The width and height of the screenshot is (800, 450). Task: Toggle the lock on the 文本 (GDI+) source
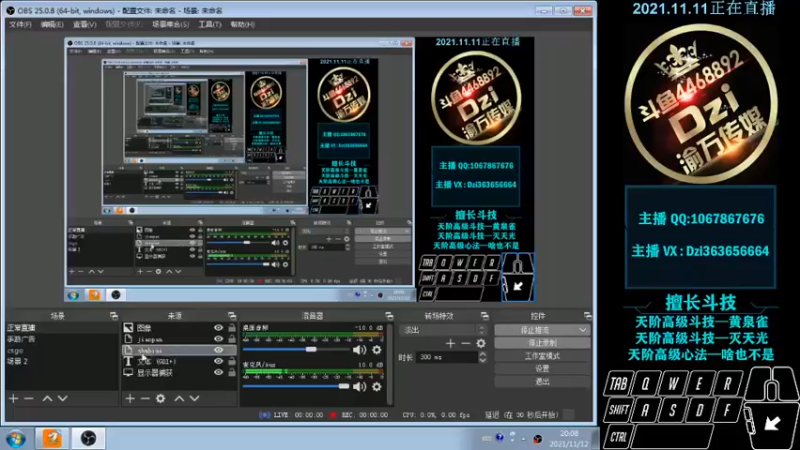232,361
